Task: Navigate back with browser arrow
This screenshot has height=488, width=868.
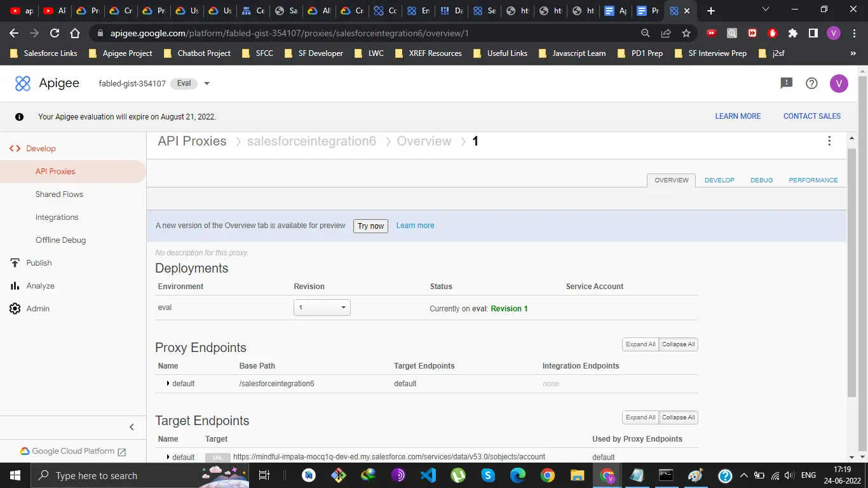Action: tap(14, 33)
